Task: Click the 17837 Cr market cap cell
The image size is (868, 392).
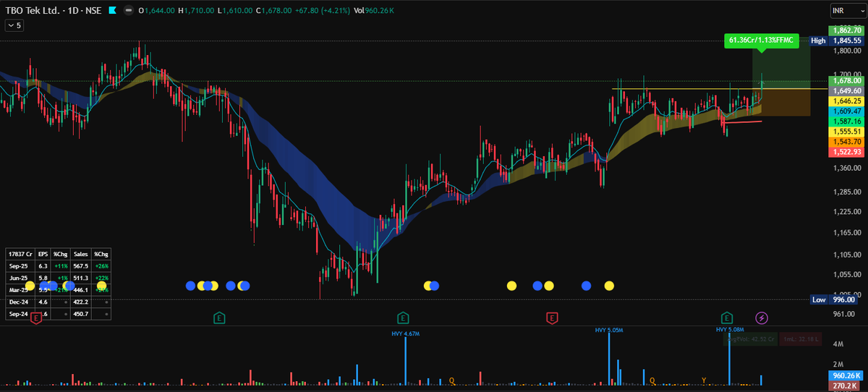Action: pyautogui.click(x=20, y=255)
